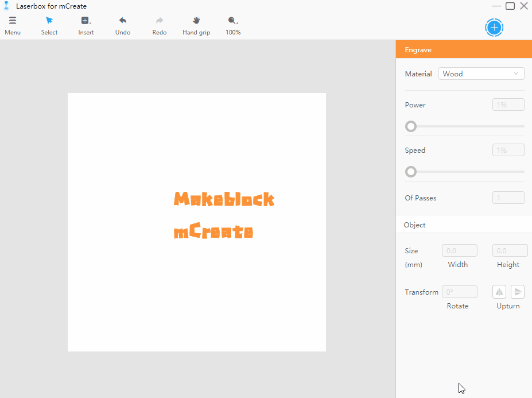Select the Object section header

click(x=464, y=225)
